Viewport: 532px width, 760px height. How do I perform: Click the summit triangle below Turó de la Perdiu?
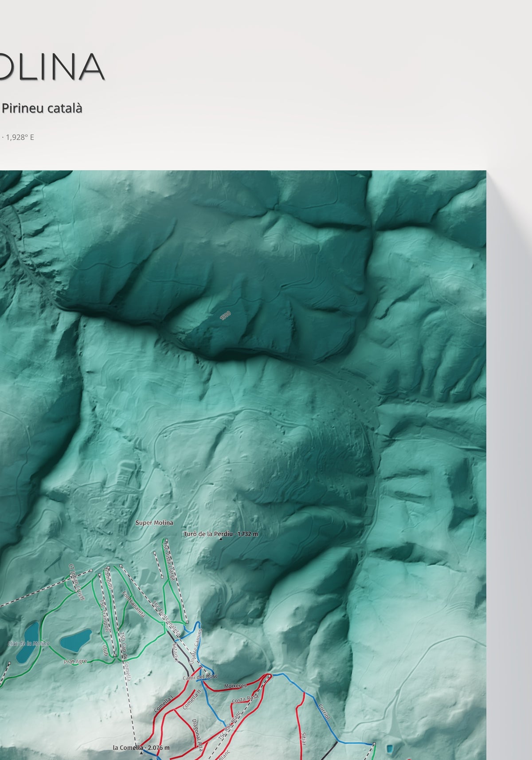point(221,540)
